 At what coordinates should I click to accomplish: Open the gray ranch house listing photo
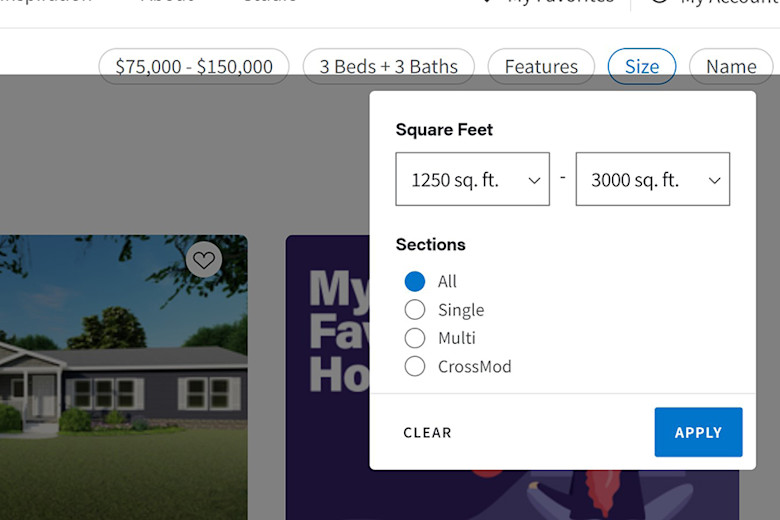point(123,378)
